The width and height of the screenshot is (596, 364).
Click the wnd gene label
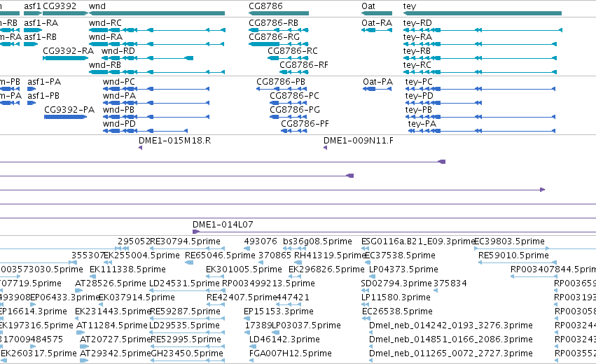[x=97, y=6]
